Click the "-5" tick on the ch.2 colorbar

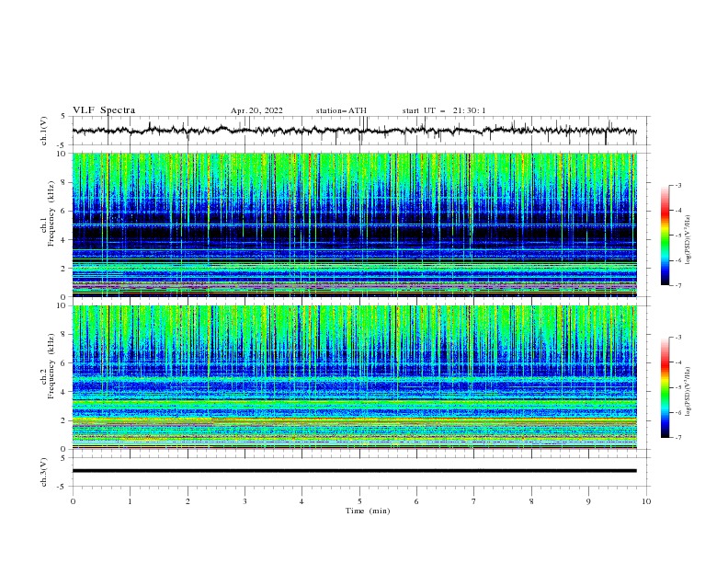678,387
